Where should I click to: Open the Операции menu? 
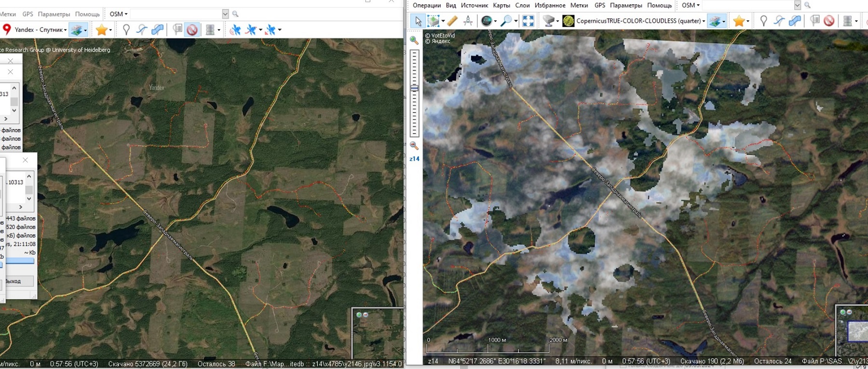click(426, 5)
